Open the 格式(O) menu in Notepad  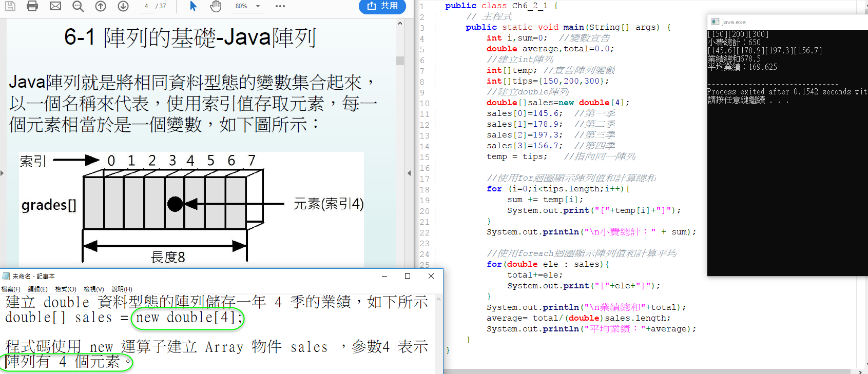(x=66, y=289)
